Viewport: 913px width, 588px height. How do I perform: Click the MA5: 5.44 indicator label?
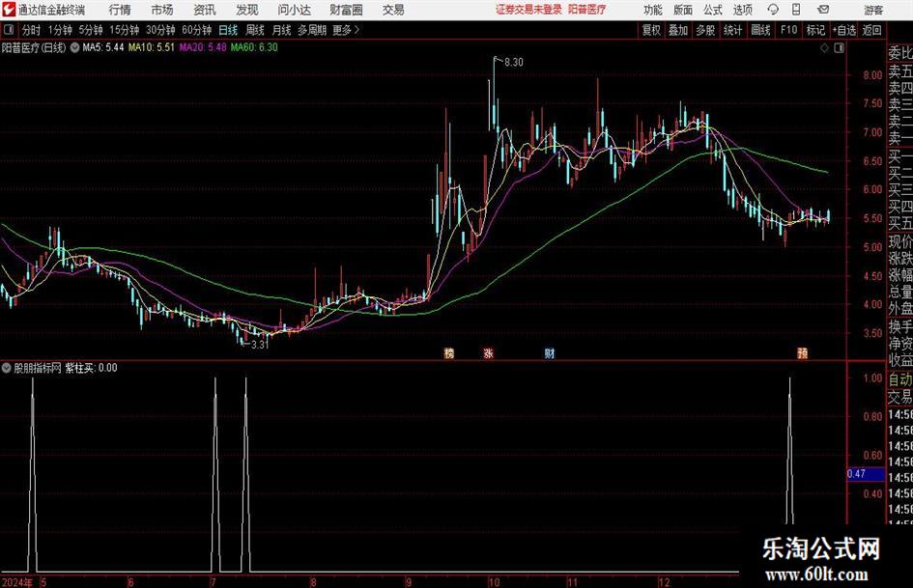click(103, 47)
